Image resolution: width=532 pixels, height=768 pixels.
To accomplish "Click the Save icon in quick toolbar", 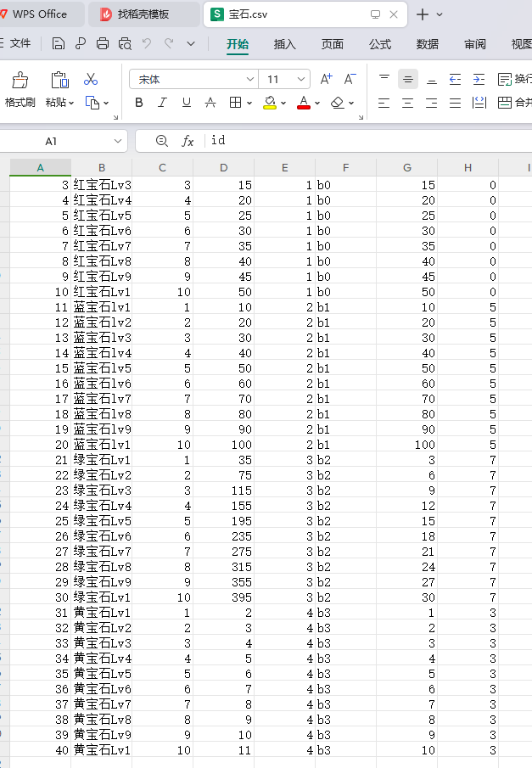I will click(x=58, y=44).
